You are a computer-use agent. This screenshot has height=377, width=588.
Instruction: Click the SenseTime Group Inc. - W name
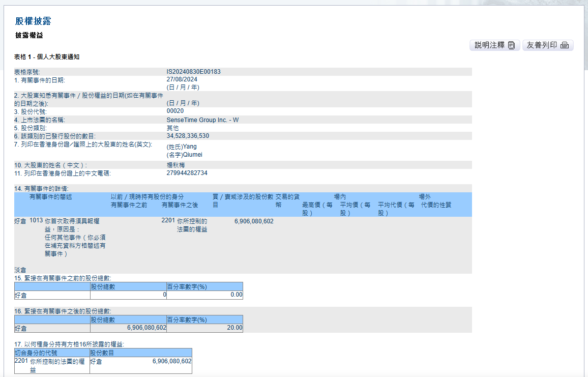pyautogui.click(x=202, y=120)
